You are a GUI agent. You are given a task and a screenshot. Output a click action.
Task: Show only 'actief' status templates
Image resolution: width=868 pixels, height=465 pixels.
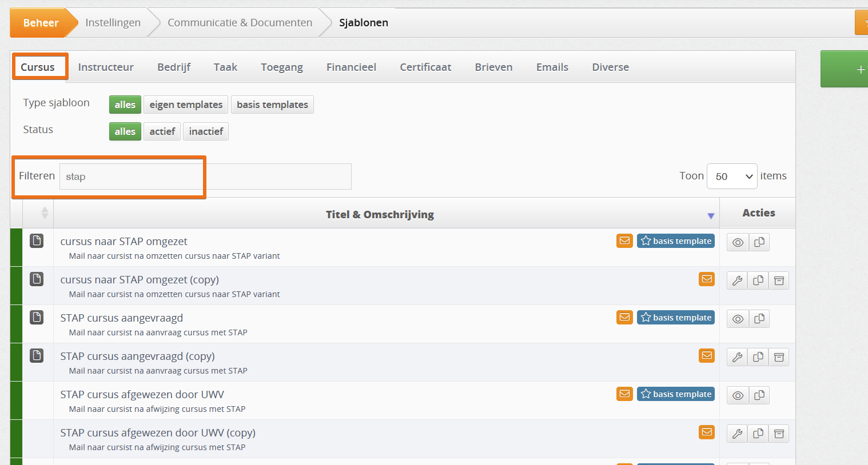(x=162, y=131)
